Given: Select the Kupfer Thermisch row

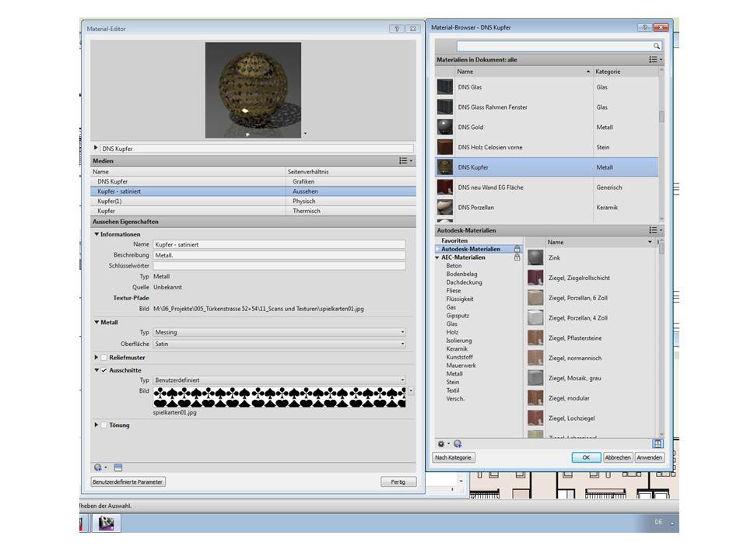Looking at the screenshot, I should coord(253,211).
